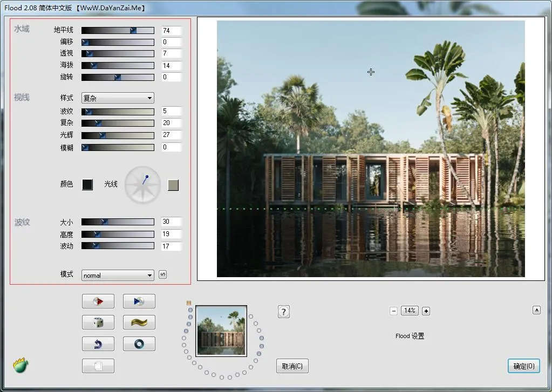Expand the 模式 normal mode dropdown

click(x=118, y=276)
